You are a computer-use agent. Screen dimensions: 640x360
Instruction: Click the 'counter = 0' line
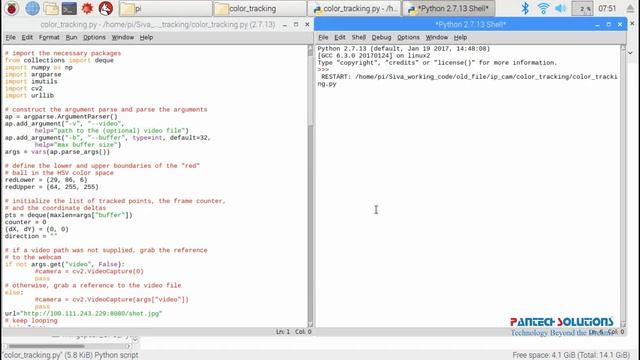coord(26,222)
